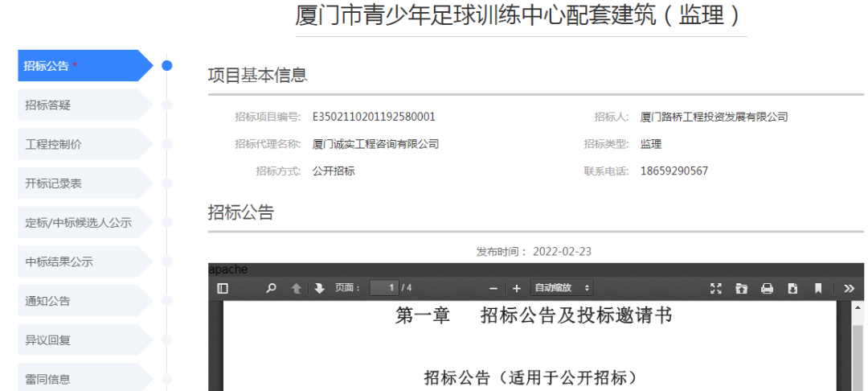Click the publish date 2022-02-23

pyautogui.click(x=562, y=252)
